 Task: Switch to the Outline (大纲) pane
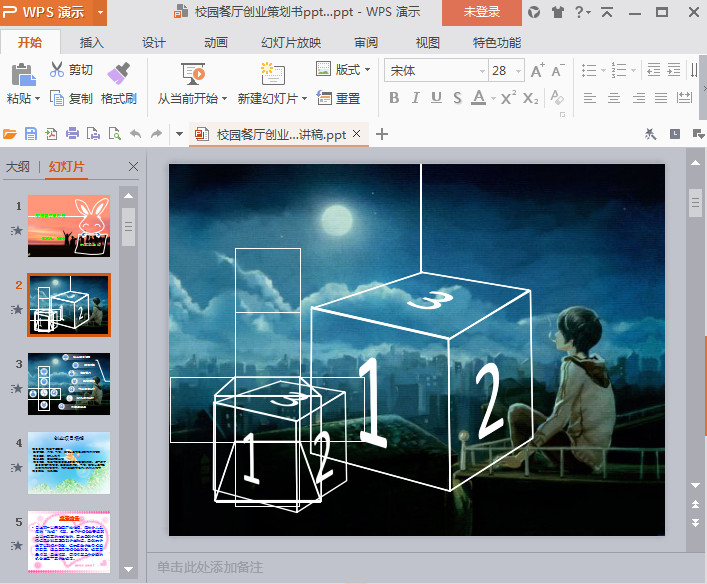(x=18, y=167)
